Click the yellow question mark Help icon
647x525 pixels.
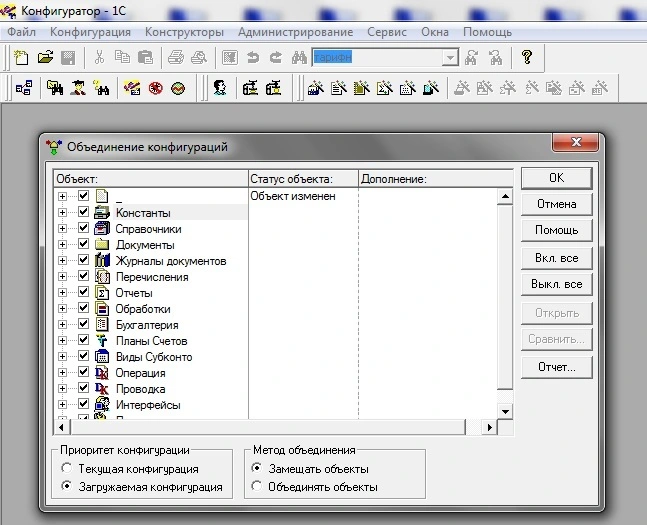coord(526,58)
